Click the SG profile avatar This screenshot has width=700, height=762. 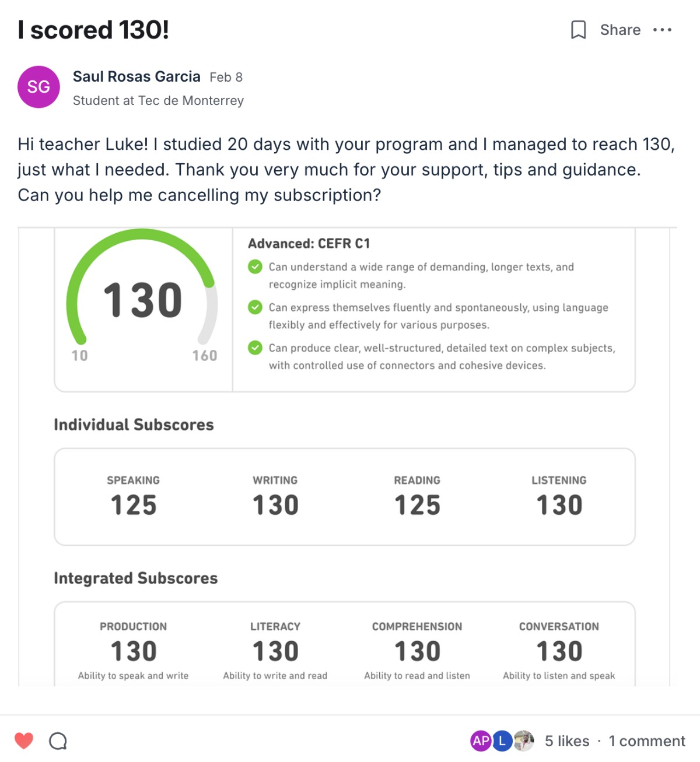coord(38,87)
